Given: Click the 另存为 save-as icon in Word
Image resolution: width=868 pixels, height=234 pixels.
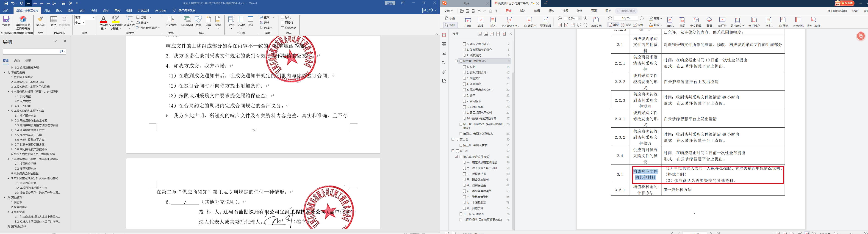Looking at the screenshot, I should [6, 21].
